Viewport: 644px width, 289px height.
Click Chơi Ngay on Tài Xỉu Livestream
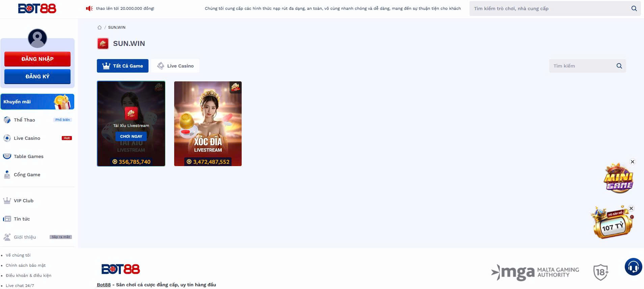click(x=131, y=136)
